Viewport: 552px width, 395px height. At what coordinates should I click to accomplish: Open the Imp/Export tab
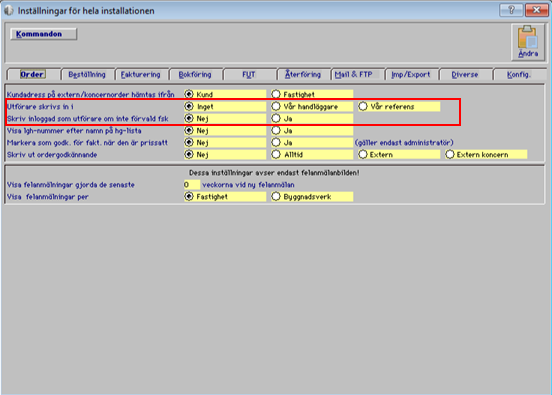411,74
